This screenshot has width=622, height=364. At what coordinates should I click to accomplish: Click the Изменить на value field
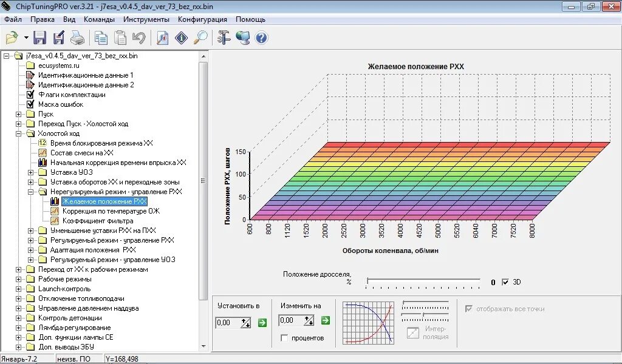pyautogui.click(x=291, y=320)
